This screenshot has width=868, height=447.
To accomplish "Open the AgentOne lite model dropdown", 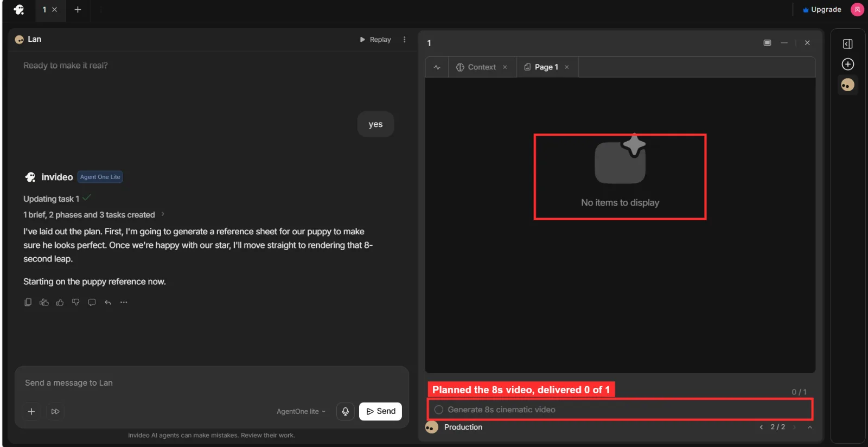I will pos(301,411).
